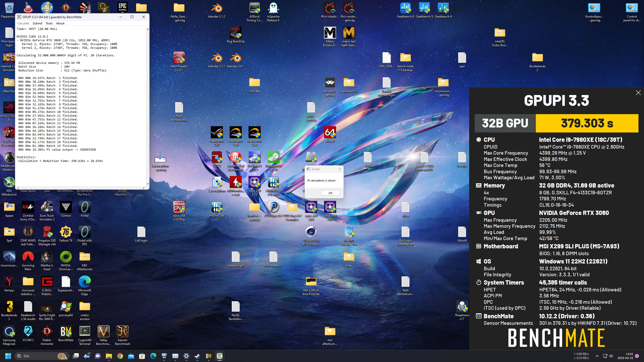This screenshot has width=644, height=362.
Task: Launch RealBench 2.56 shortcut
Action: click(x=254, y=137)
